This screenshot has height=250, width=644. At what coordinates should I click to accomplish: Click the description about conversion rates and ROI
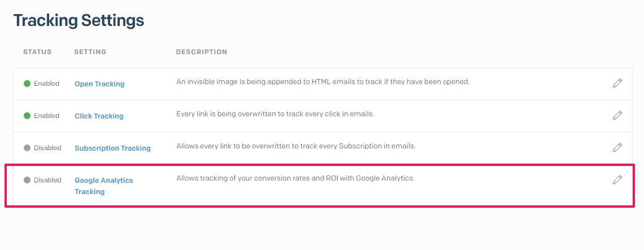(295, 178)
